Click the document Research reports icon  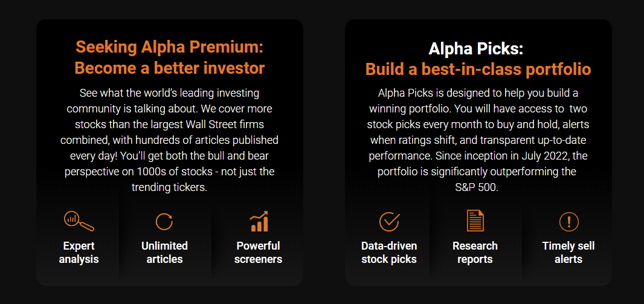[475, 221]
